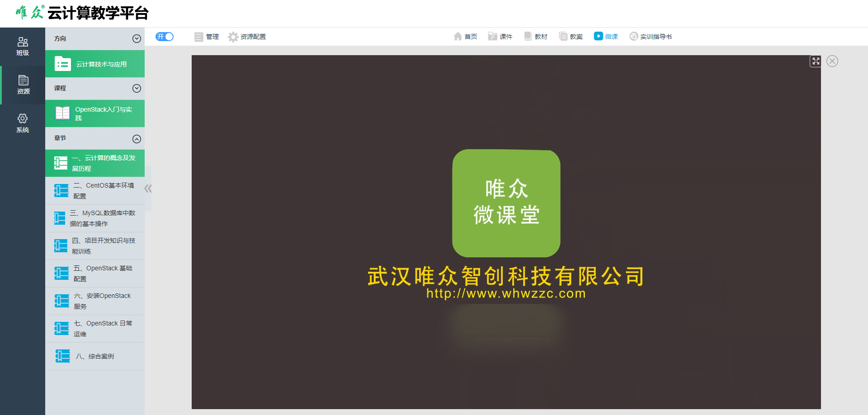Collapse the sidebar with double chevron

148,189
